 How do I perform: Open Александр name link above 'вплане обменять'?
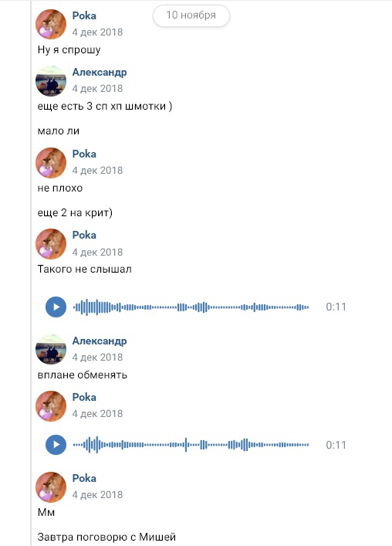click(100, 341)
